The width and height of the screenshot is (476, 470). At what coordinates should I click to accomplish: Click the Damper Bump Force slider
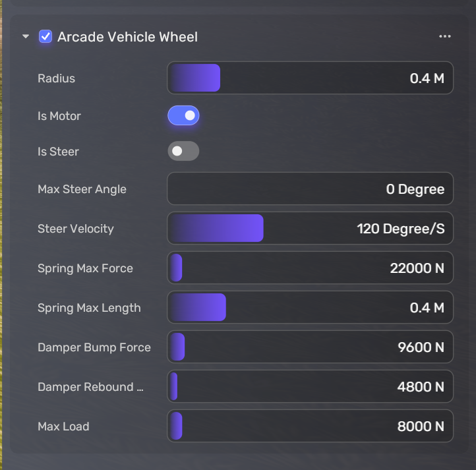click(310, 347)
